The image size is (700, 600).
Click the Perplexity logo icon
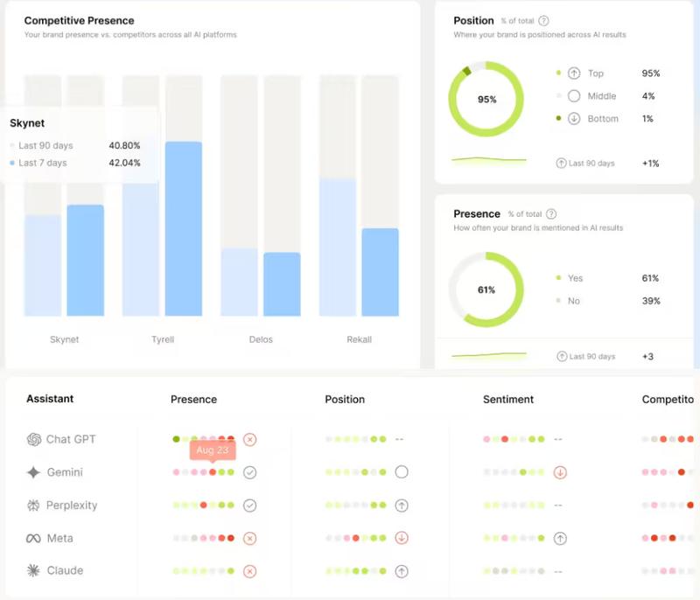33,506
